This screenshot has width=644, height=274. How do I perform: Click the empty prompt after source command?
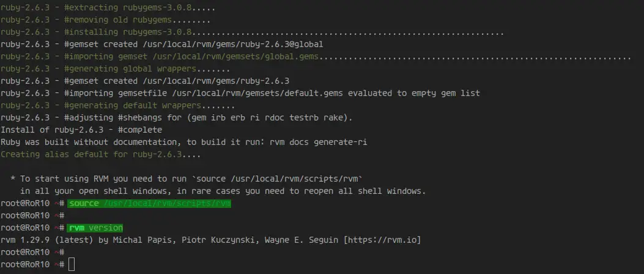pyautogui.click(x=33, y=216)
